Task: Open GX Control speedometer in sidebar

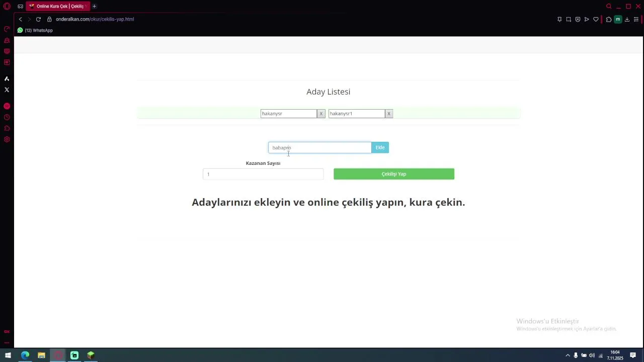Action: [7, 29]
